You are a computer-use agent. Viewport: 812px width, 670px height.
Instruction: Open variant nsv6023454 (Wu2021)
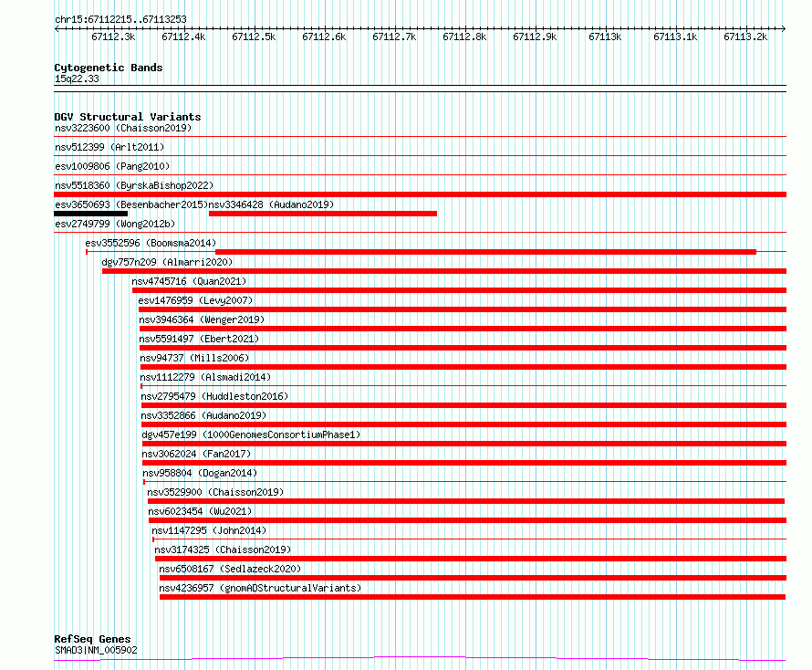click(200, 511)
